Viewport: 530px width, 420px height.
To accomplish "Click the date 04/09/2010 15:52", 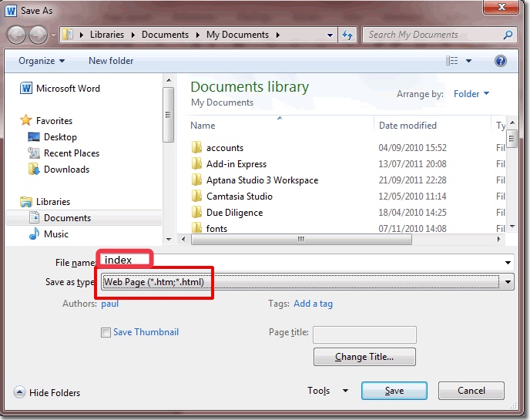I will [412, 148].
